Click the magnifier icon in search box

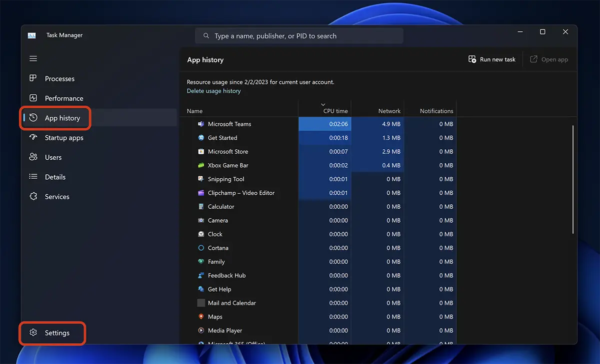tap(206, 36)
